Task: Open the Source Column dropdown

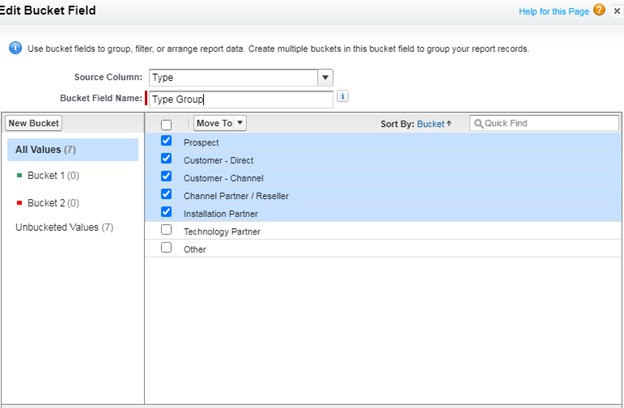Action: pyautogui.click(x=325, y=77)
